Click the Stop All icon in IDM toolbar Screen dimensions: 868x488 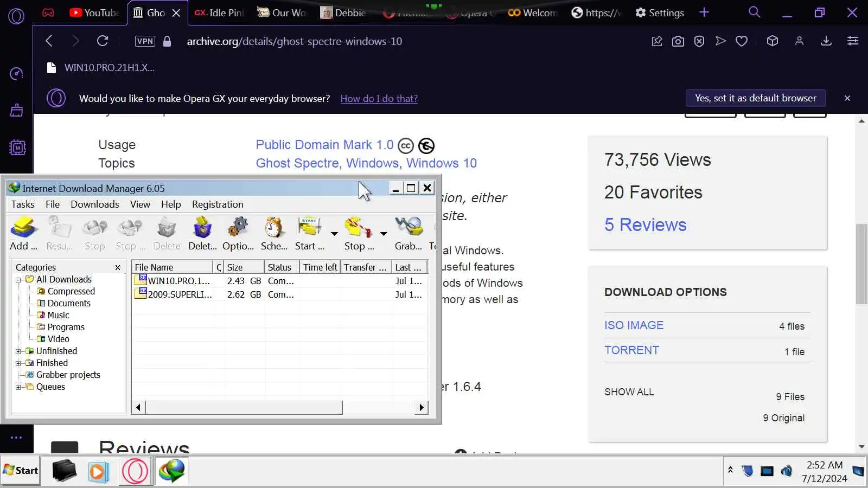pyautogui.click(x=130, y=233)
